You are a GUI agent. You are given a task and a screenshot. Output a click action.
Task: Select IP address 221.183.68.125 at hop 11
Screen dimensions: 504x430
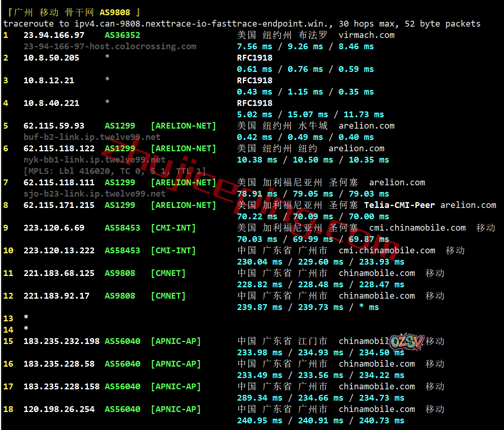(59, 273)
